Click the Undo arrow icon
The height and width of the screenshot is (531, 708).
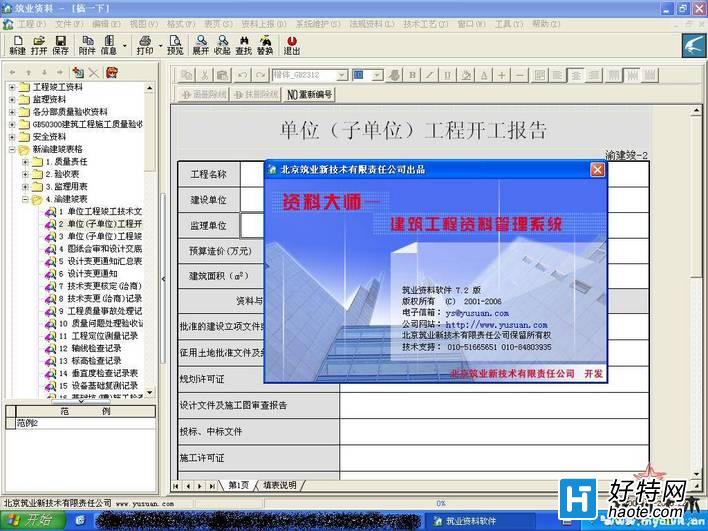tap(242, 75)
